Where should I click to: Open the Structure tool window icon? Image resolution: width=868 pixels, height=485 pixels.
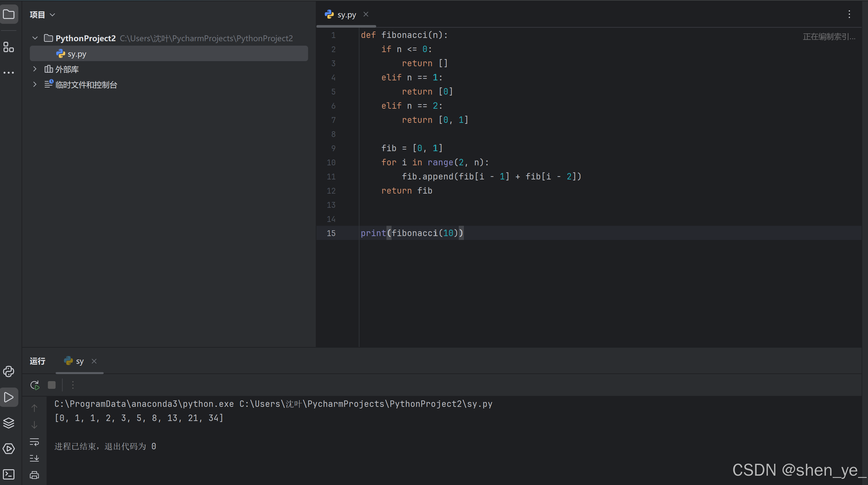click(9, 47)
